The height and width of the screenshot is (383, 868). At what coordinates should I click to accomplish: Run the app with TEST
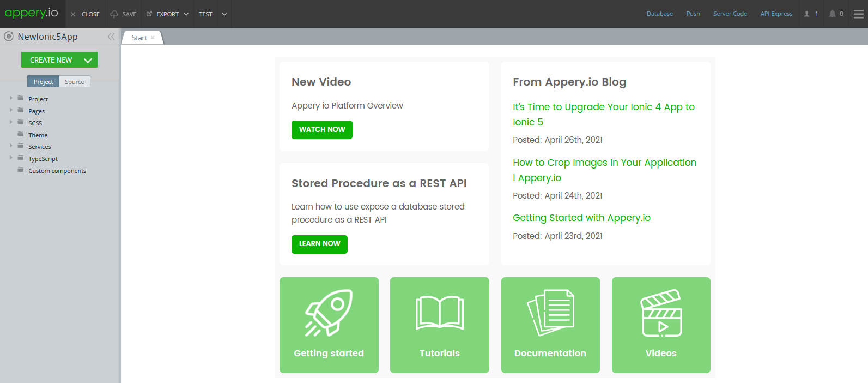[205, 14]
